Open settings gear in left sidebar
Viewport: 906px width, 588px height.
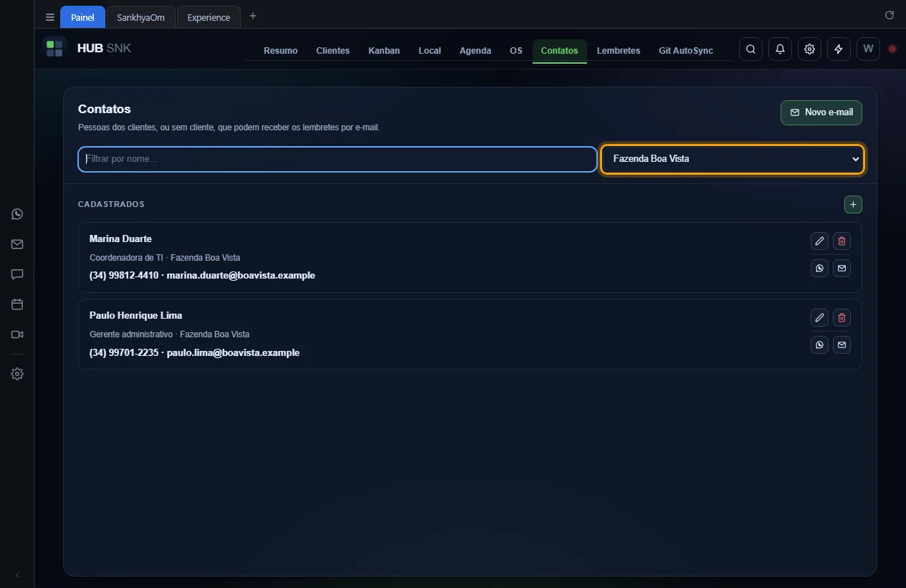click(x=17, y=374)
